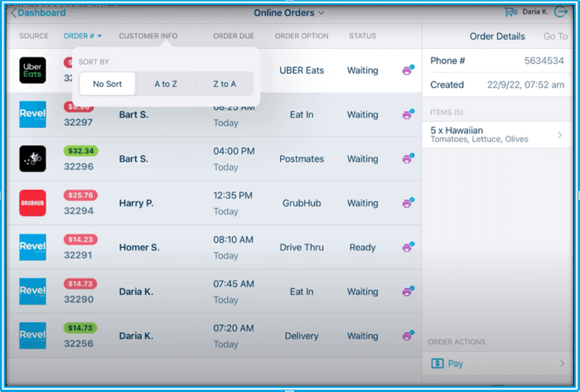Expand the 5 x Hawaiian item
The image size is (580, 392).
click(497, 134)
